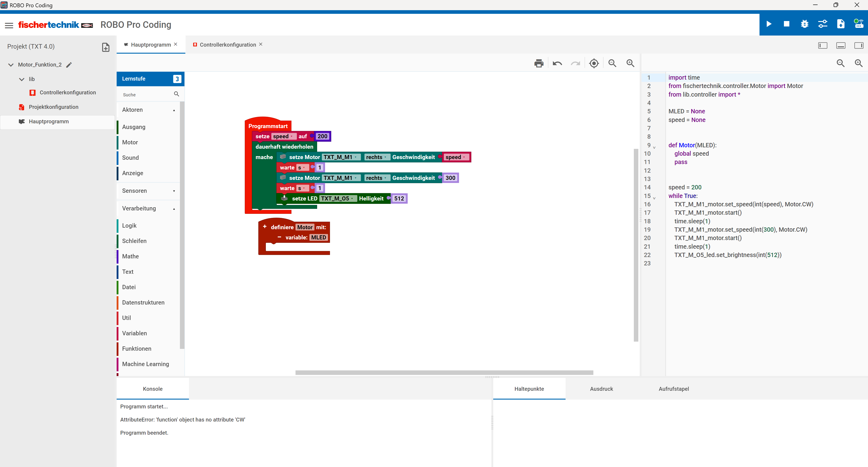This screenshot has height=467, width=868.
Task: Open the debugger bug icon
Action: point(805,24)
